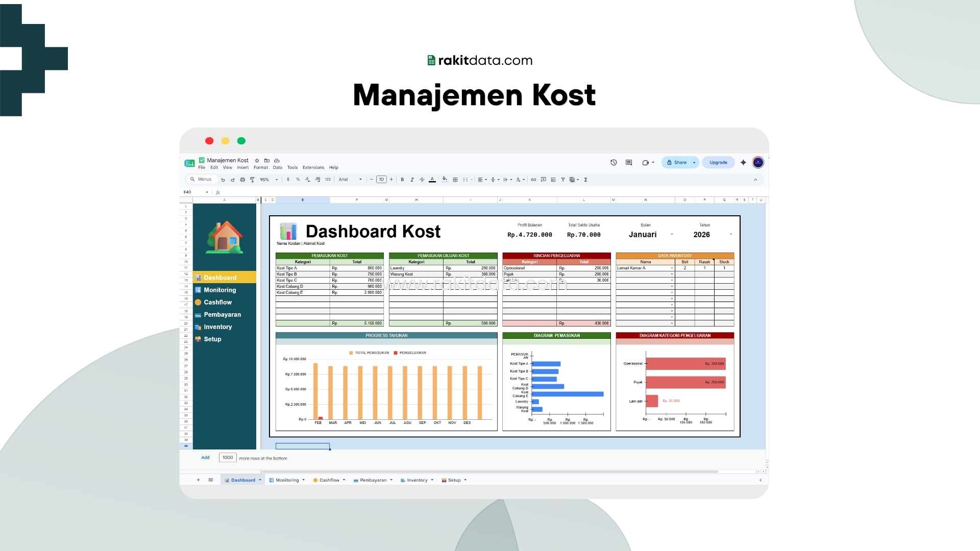Image resolution: width=980 pixels, height=551 pixels.
Task: Click the all sheets list icon
Action: [211, 480]
